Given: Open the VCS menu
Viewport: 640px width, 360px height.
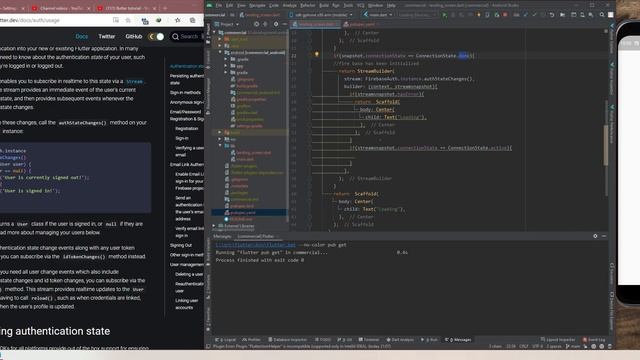Looking at the screenshot, I should 361,5.
